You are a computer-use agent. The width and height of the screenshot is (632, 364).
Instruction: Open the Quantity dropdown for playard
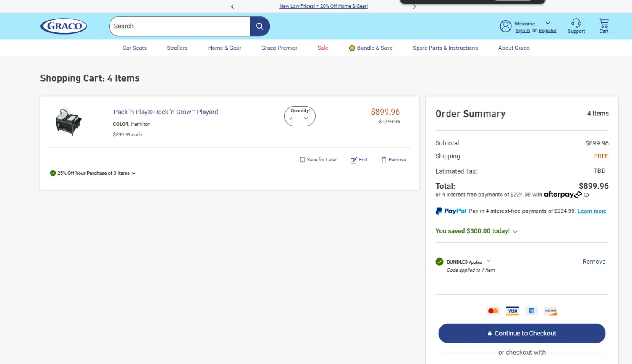[300, 116]
